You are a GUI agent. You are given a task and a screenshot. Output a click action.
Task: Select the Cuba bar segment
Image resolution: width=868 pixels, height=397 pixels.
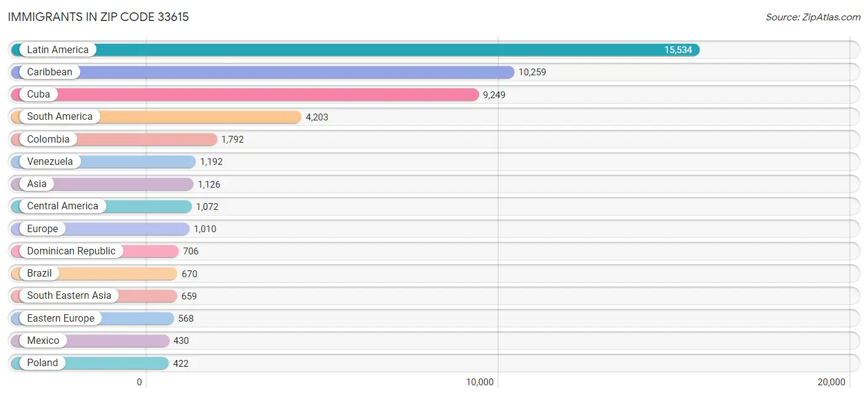(x=278, y=94)
